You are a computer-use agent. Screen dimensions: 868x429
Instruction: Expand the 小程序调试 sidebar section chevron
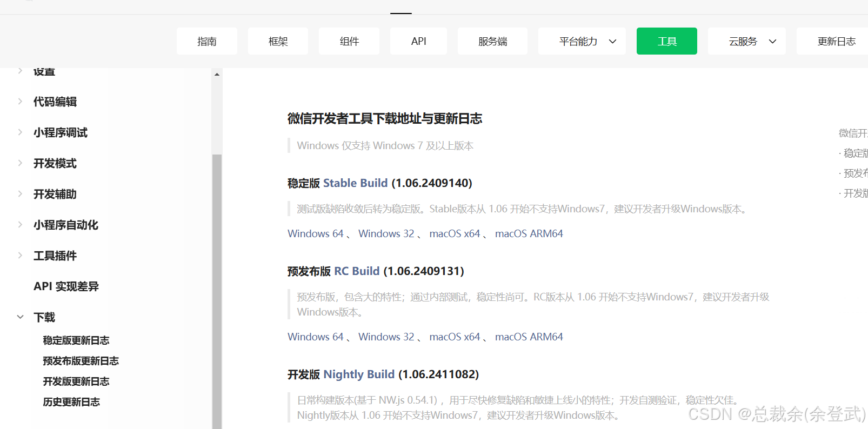(20, 132)
